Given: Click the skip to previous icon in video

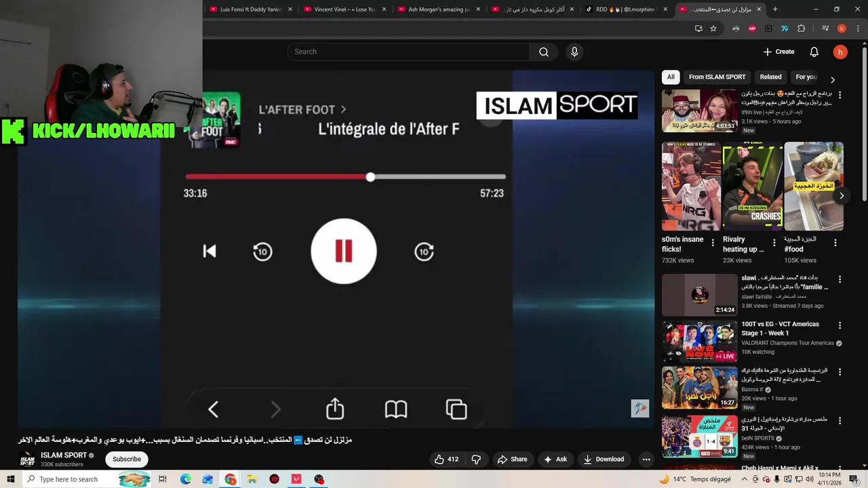Looking at the screenshot, I should pyautogui.click(x=210, y=251).
